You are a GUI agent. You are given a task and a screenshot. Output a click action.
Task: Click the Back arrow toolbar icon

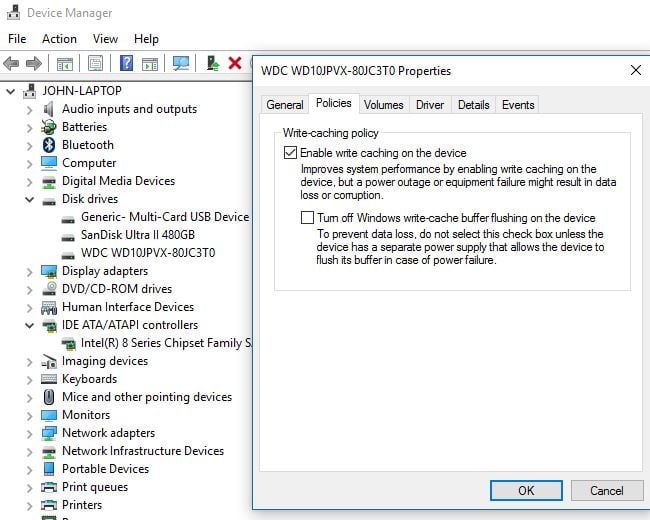(x=11, y=63)
